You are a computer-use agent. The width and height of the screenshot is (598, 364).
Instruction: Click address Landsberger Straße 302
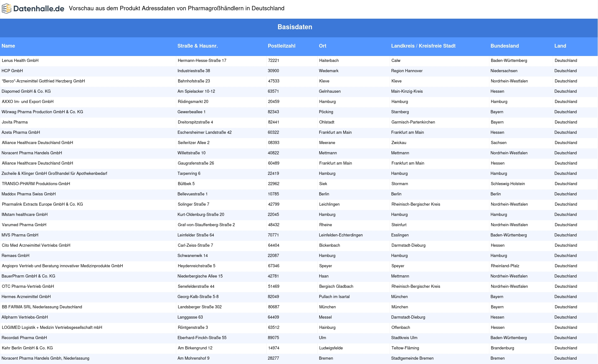coord(200,307)
